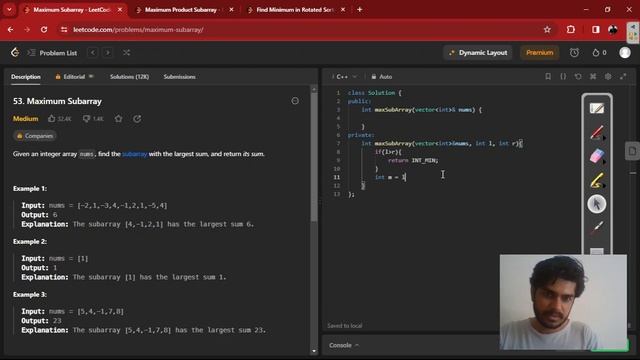Viewport: 640px width, 360px height.
Task: Click the LeetCode logo
Action: [x=15, y=53]
